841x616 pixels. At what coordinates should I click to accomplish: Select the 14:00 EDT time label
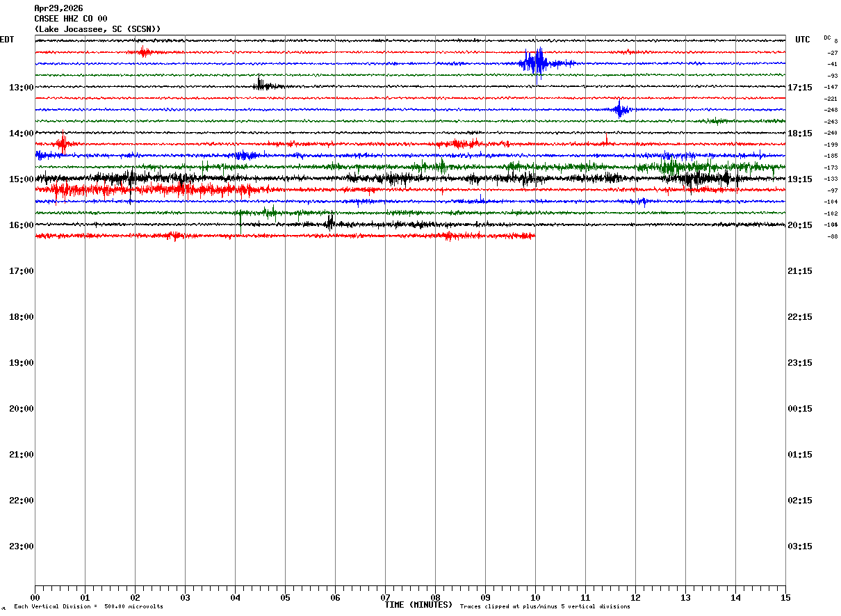22,133
